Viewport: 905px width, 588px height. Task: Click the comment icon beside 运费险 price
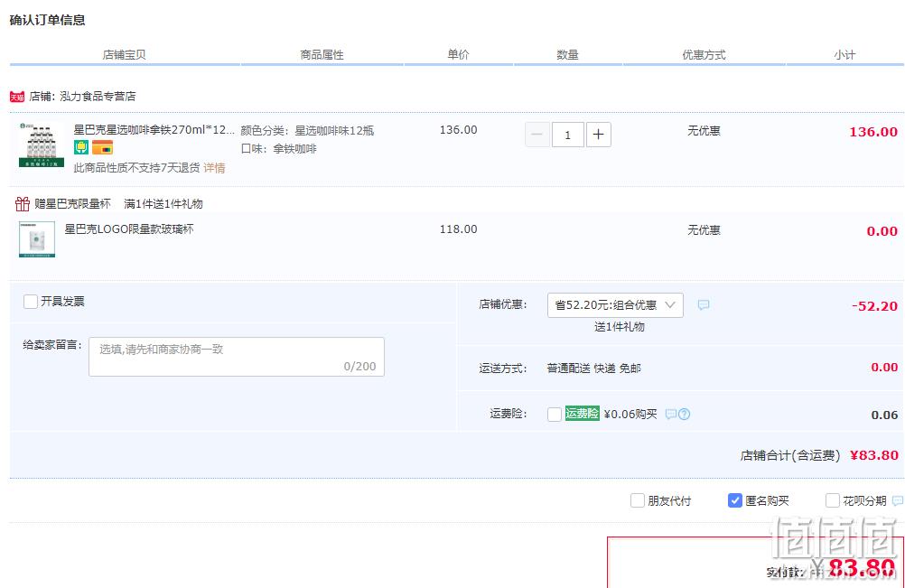tap(671, 414)
